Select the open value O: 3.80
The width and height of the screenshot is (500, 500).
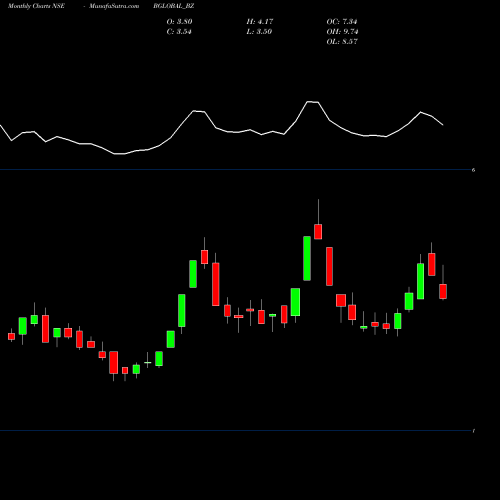(179, 22)
